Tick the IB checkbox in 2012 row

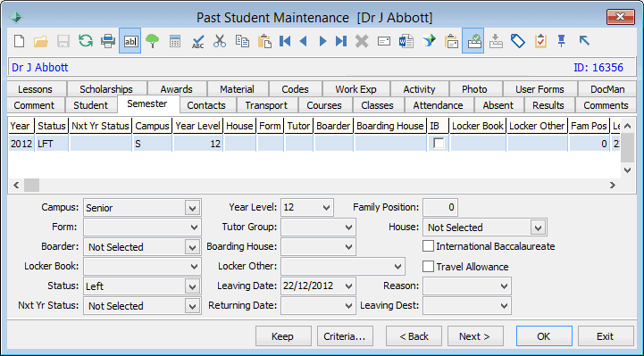439,143
